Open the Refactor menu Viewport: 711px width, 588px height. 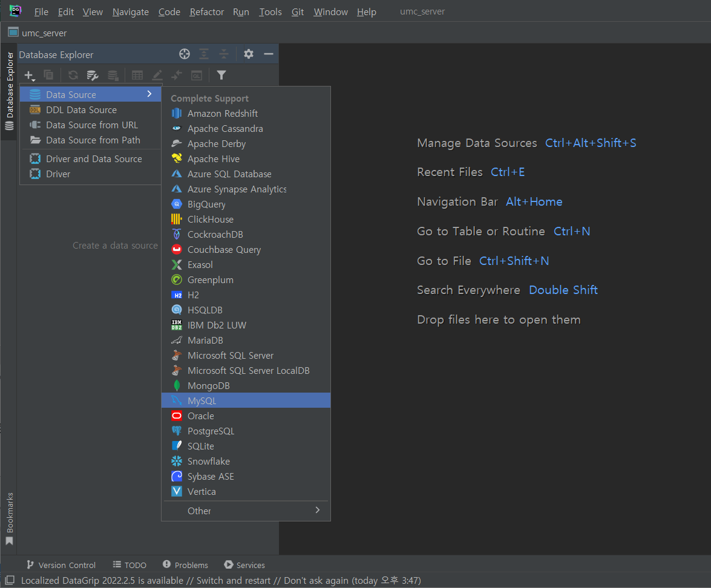[x=207, y=11]
